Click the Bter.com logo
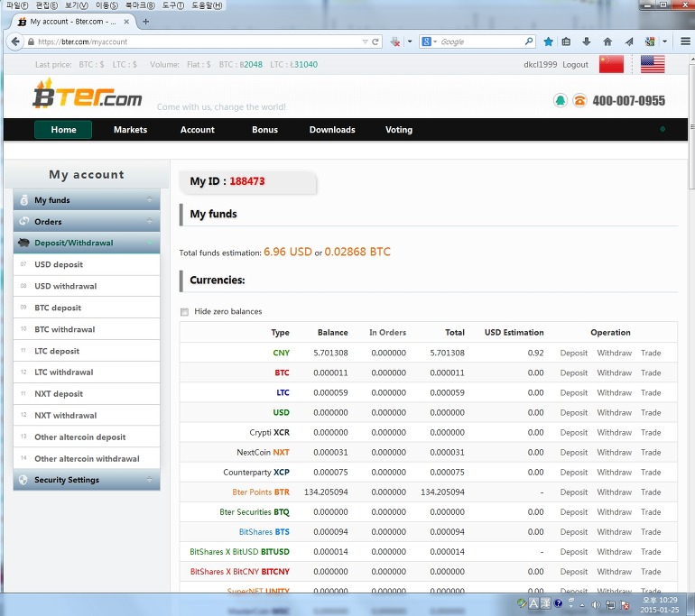Image resolution: width=695 pixels, height=616 pixels. click(x=88, y=94)
